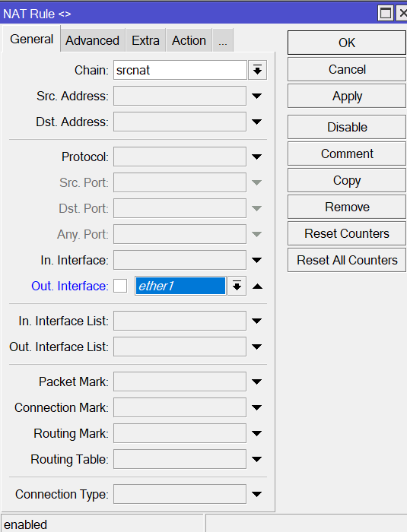This screenshot has height=532, width=407.
Task: Click the Apply button
Action: pyautogui.click(x=347, y=96)
